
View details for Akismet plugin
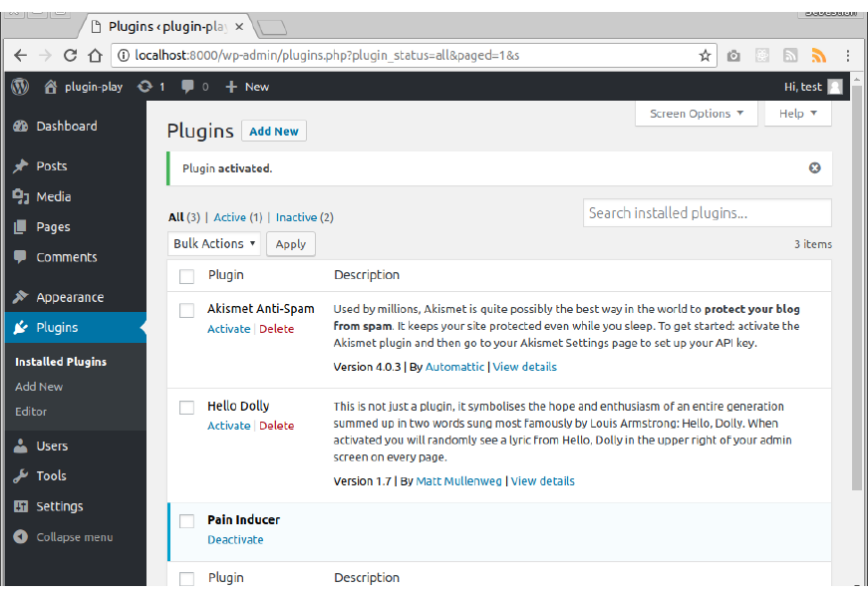pyautogui.click(x=525, y=367)
